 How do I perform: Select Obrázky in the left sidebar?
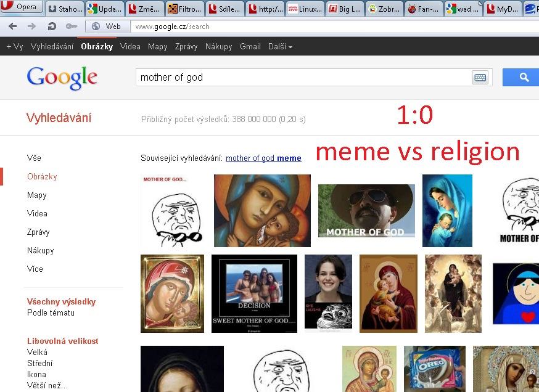(x=42, y=177)
